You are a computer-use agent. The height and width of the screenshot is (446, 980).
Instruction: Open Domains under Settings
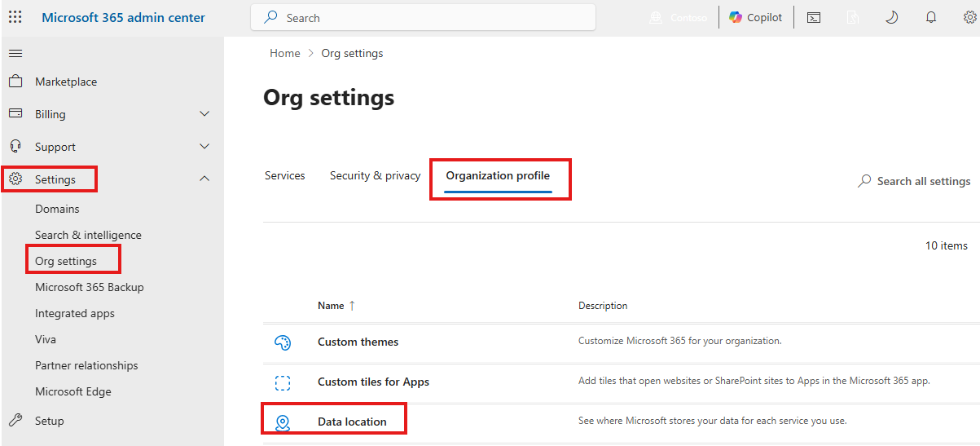click(57, 209)
